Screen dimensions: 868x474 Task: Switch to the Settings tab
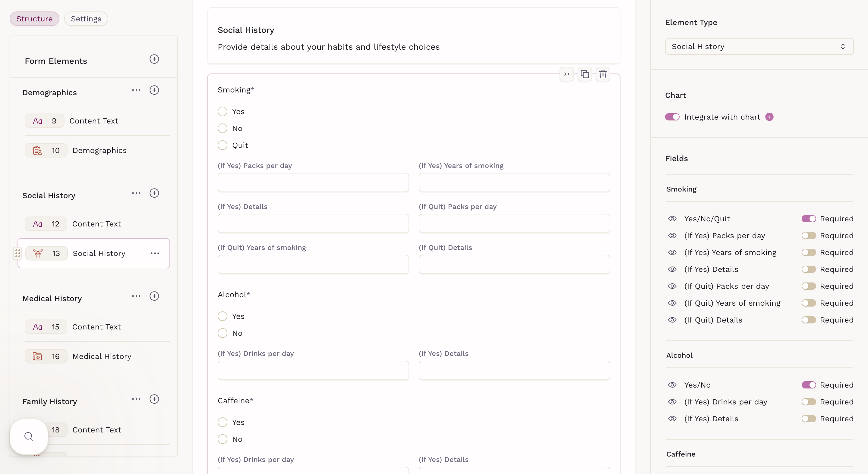[x=86, y=19]
